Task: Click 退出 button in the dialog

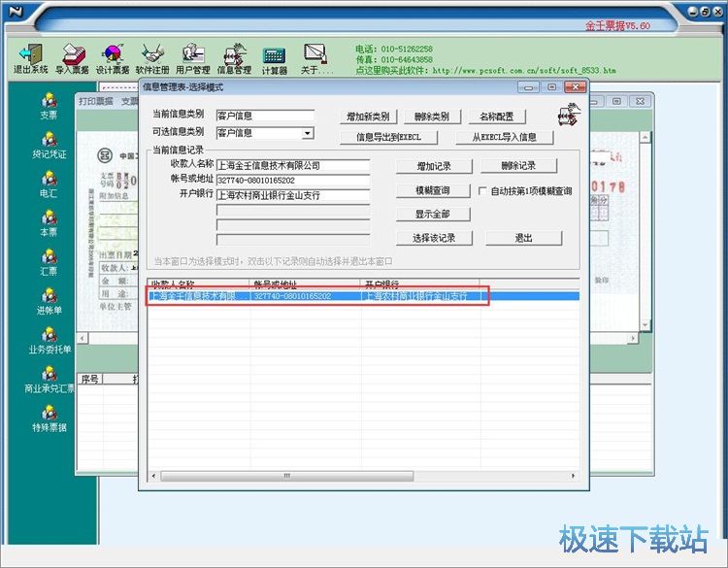Action: pos(523,238)
